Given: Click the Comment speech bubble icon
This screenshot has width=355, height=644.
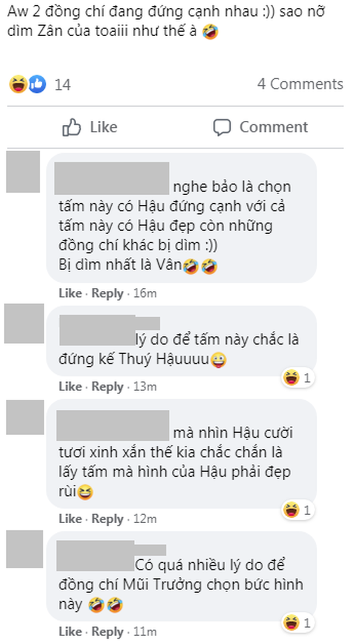Looking at the screenshot, I should pos(222,127).
